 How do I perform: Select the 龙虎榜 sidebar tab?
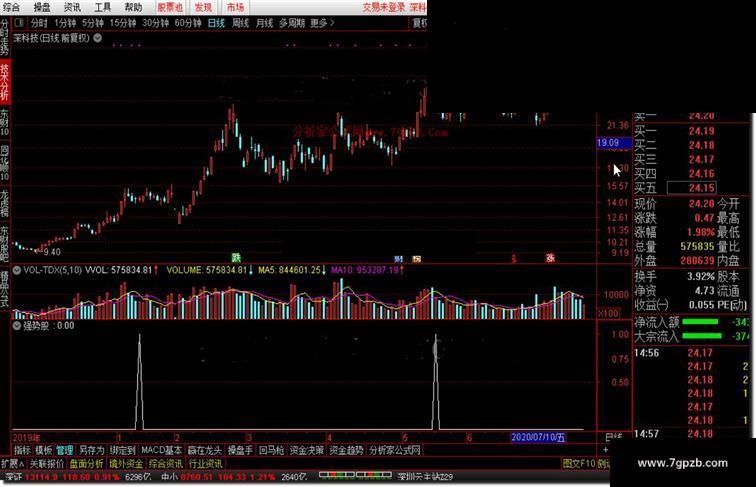pyautogui.click(x=5, y=203)
